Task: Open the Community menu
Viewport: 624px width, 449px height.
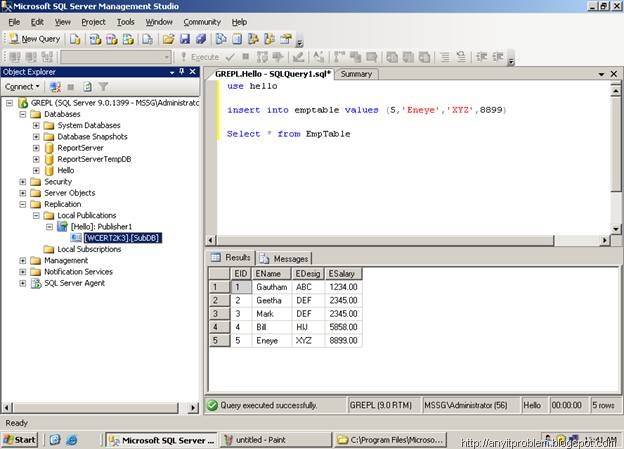Action: click(x=202, y=22)
